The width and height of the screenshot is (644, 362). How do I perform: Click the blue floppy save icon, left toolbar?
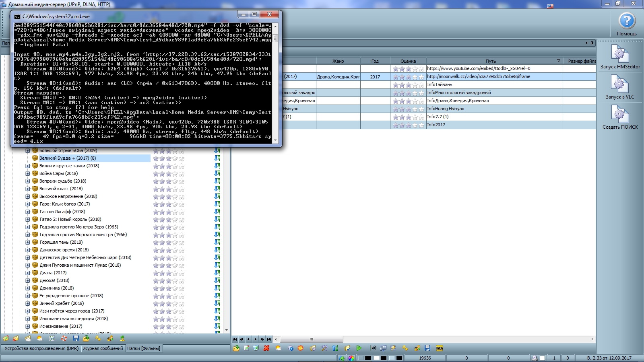(76, 338)
